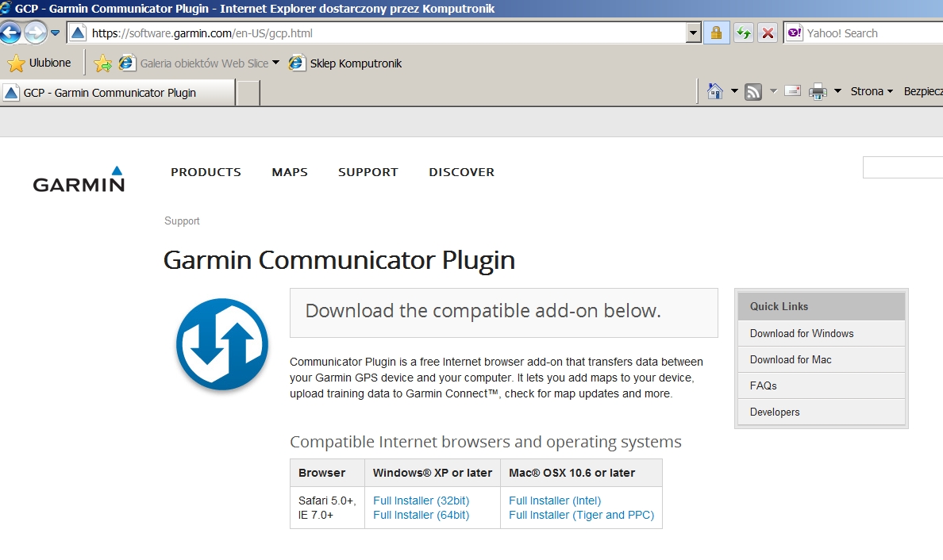Print page using printer icon
This screenshot has width=943, height=560.
(818, 91)
